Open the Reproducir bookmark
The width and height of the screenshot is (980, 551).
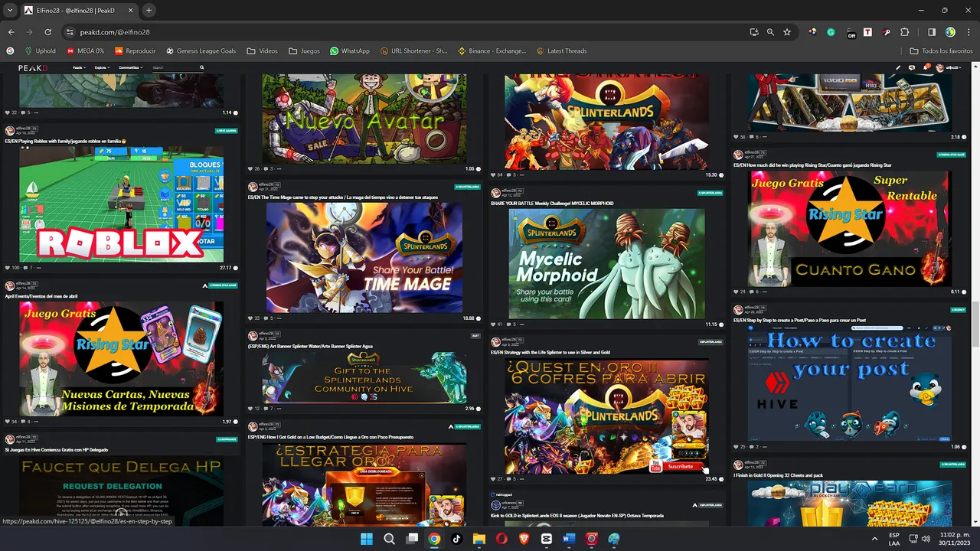pyautogui.click(x=135, y=51)
